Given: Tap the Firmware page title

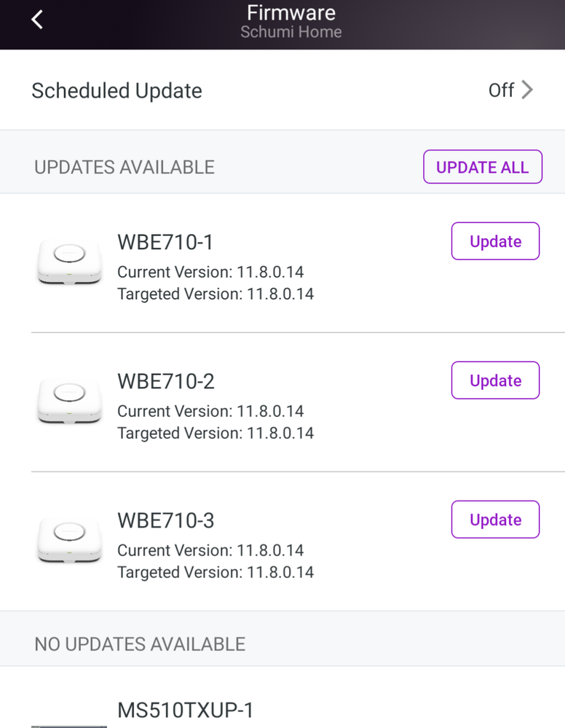Looking at the screenshot, I should [291, 12].
